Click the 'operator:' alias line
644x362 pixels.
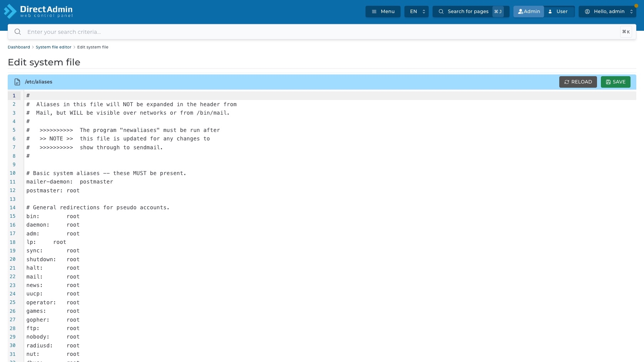[53, 302]
